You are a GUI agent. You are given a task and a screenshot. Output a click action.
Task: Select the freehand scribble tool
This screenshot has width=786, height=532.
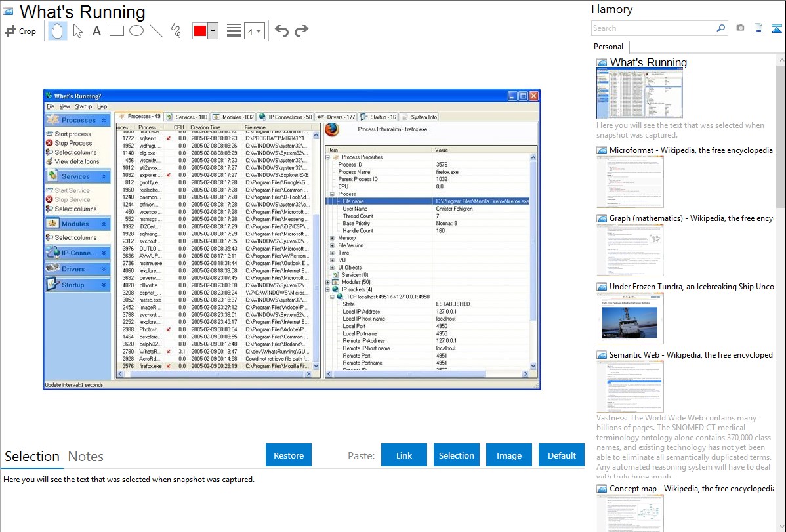tap(176, 31)
